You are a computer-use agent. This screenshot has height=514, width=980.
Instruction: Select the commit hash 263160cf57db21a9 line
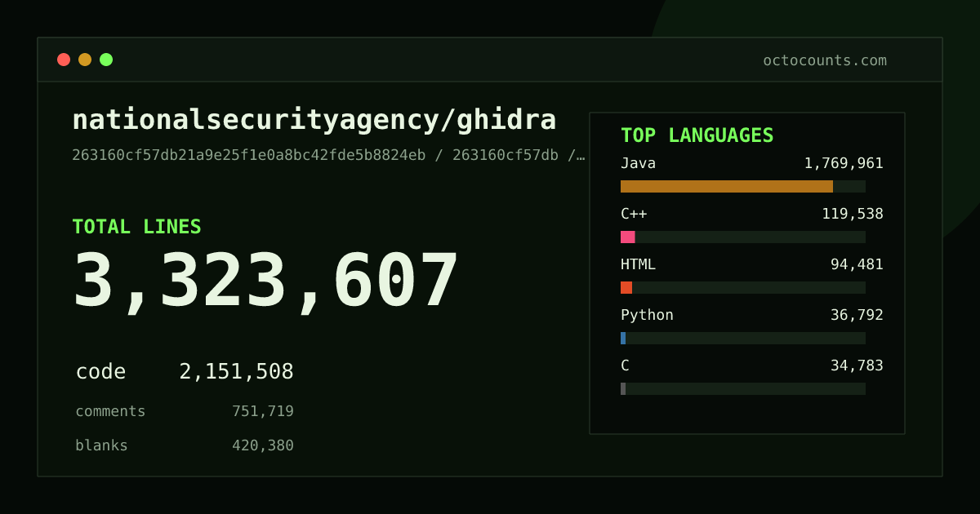[x=328, y=155]
